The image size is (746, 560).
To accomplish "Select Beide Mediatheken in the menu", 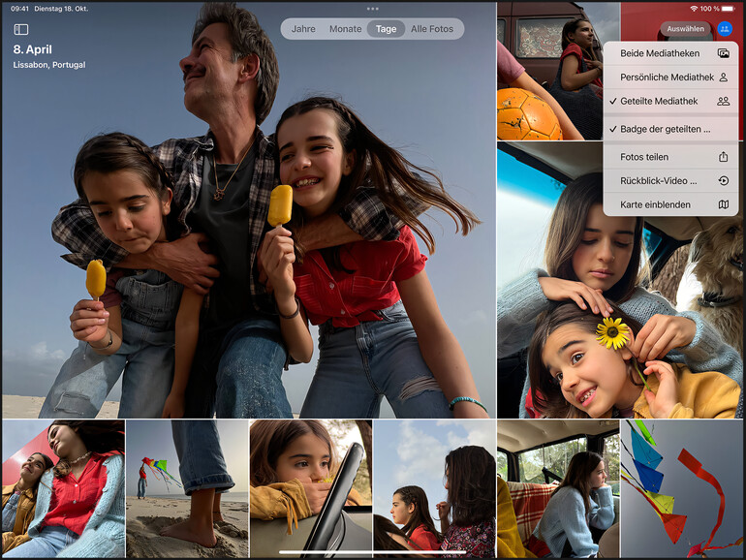I will [x=670, y=53].
